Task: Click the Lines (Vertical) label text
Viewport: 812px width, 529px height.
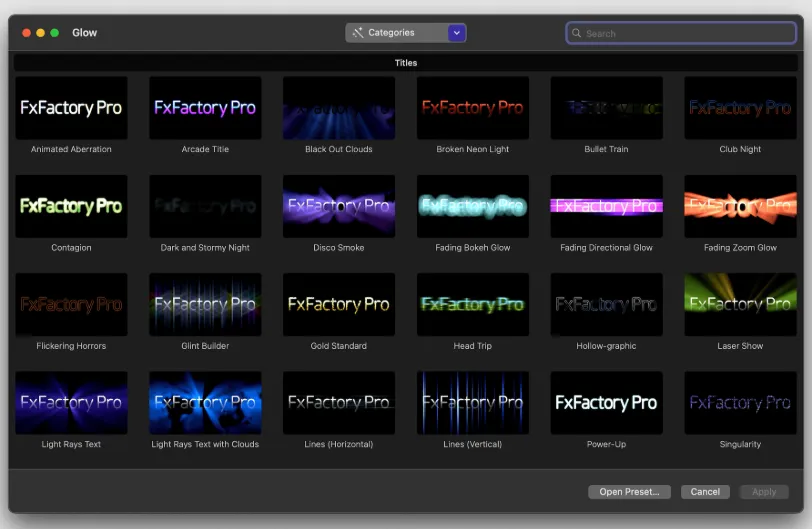Action: pos(473,444)
